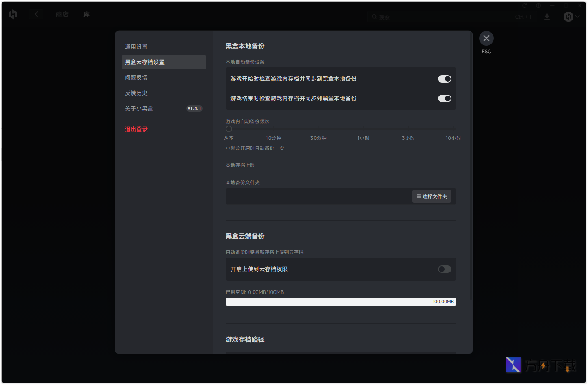The width and height of the screenshot is (588, 385).
Task: Open the download manager icon
Action: [547, 17]
